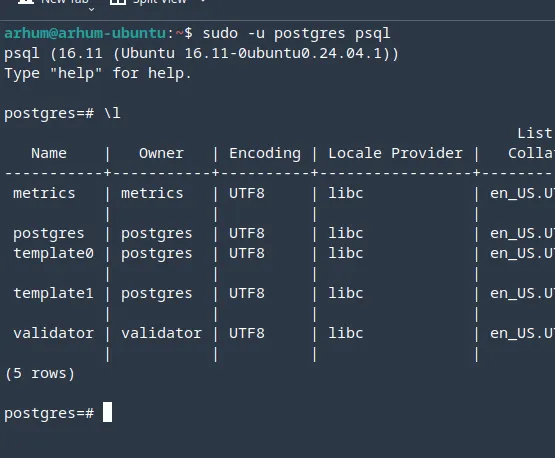Click libc in the metrics row
This screenshot has width=555, height=458.
coord(346,193)
